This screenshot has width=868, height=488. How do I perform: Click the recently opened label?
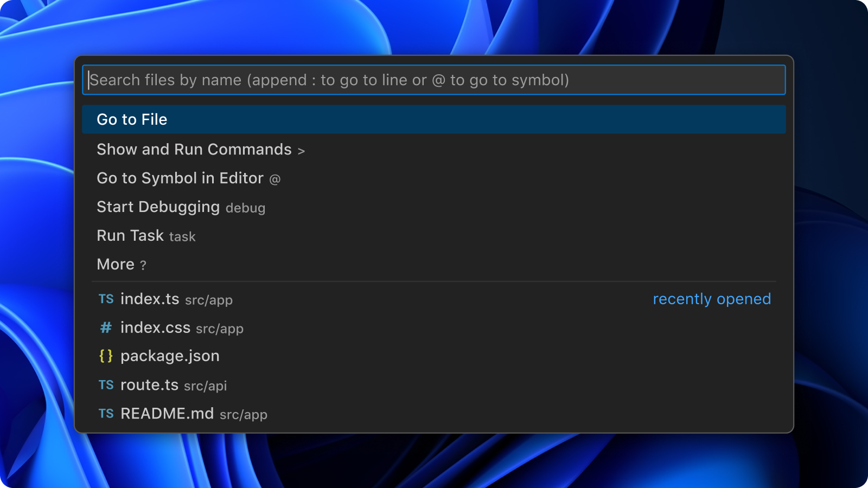click(x=711, y=299)
